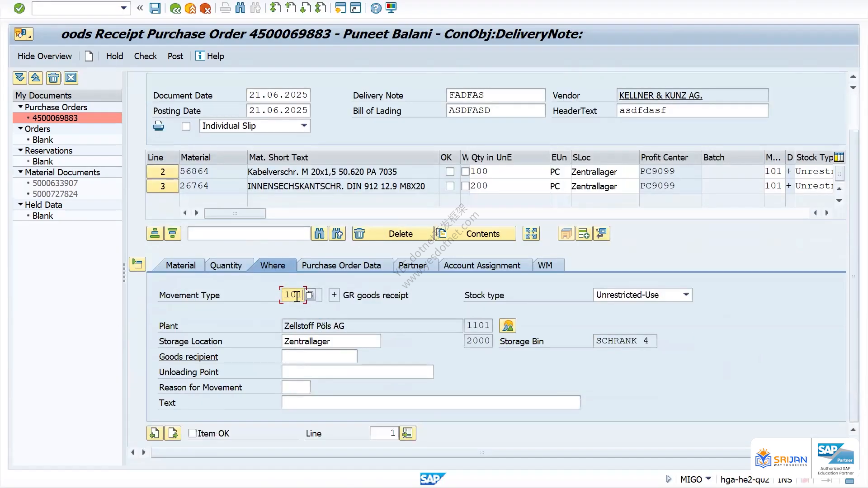Image resolution: width=868 pixels, height=488 pixels.
Task: Open the Individual Slip dropdown
Action: click(x=304, y=126)
